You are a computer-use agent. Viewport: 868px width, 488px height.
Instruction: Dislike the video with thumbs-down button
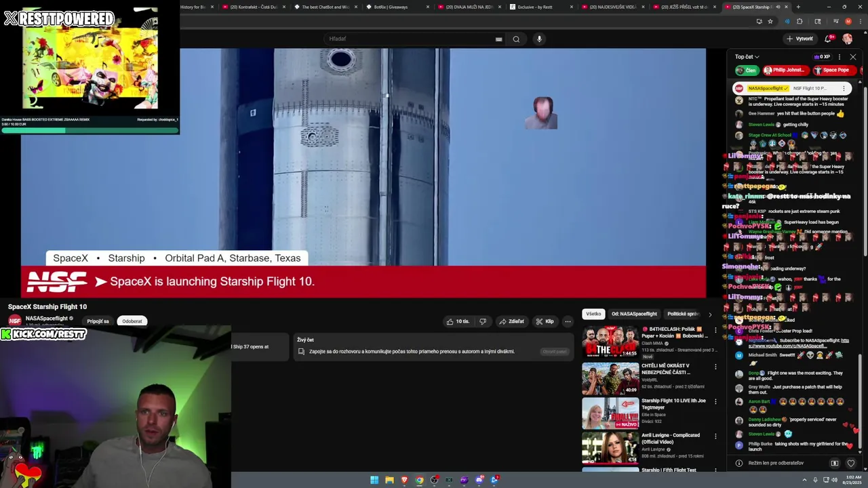(483, 321)
